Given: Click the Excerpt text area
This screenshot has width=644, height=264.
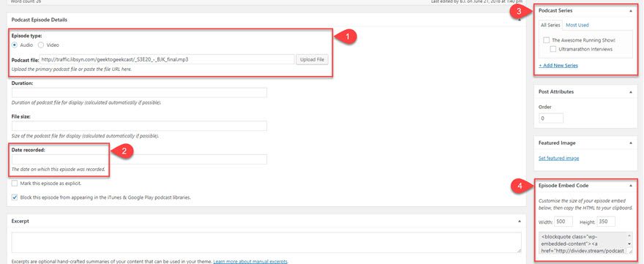Looking at the screenshot, I should coord(266,242).
